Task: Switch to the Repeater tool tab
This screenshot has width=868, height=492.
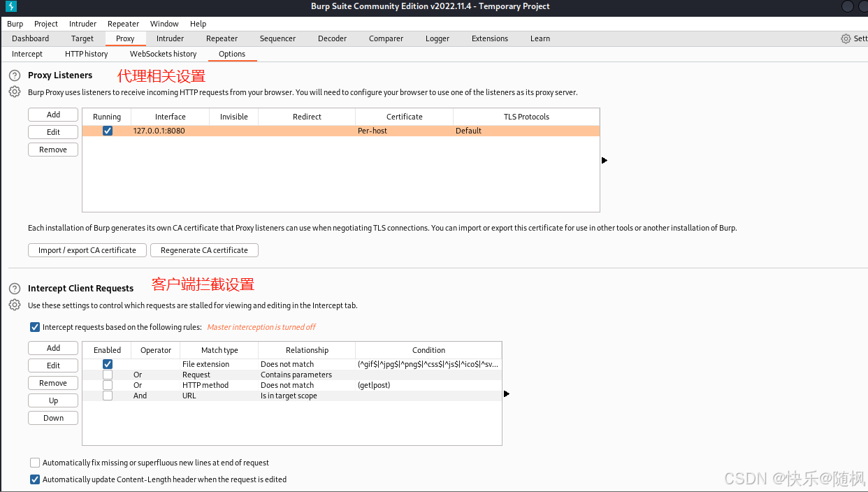Action: (222, 38)
